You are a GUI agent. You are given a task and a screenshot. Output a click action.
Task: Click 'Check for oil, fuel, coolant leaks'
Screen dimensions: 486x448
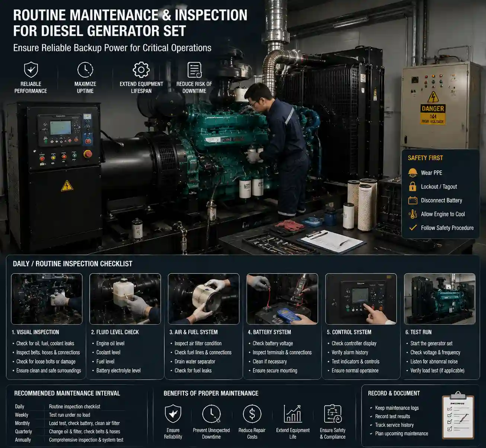pos(45,343)
